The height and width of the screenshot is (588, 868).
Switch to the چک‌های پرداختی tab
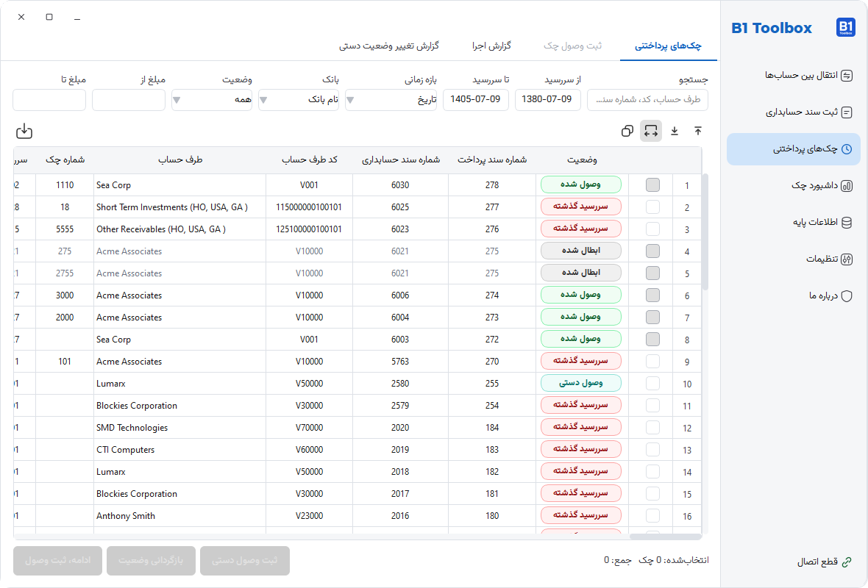pos(668,46)
